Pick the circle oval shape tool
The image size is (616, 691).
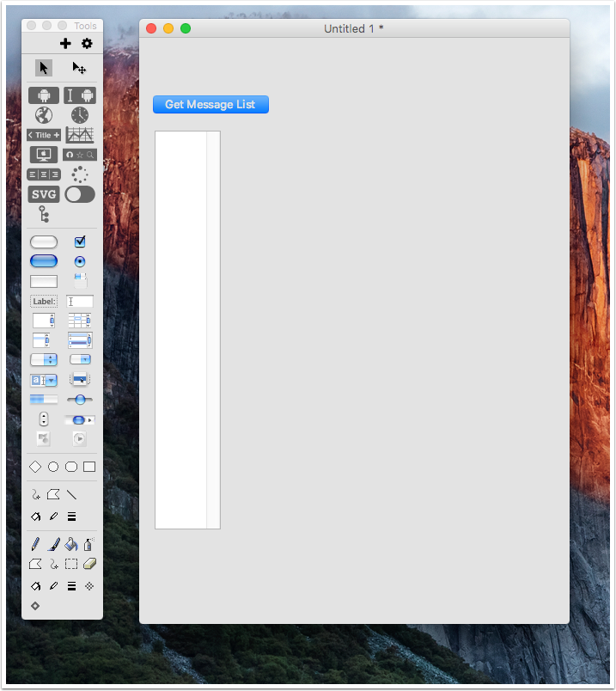click(x=53, y=467)
